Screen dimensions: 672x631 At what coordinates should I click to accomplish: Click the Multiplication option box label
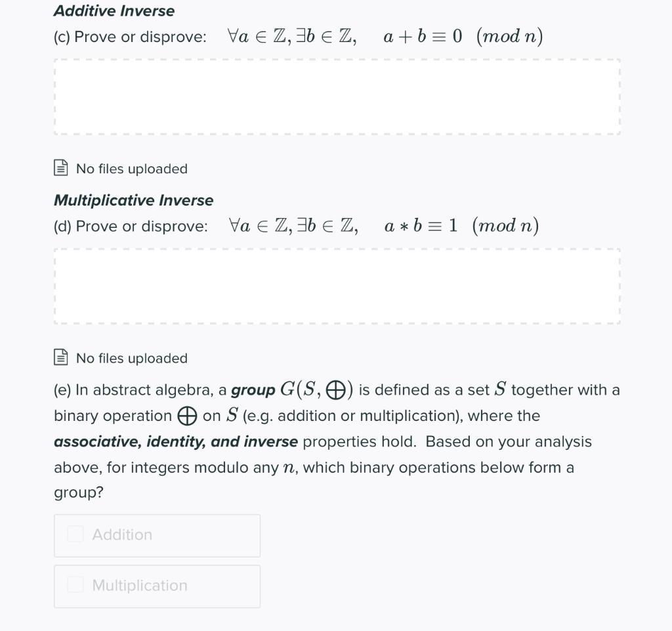(139, 585)
